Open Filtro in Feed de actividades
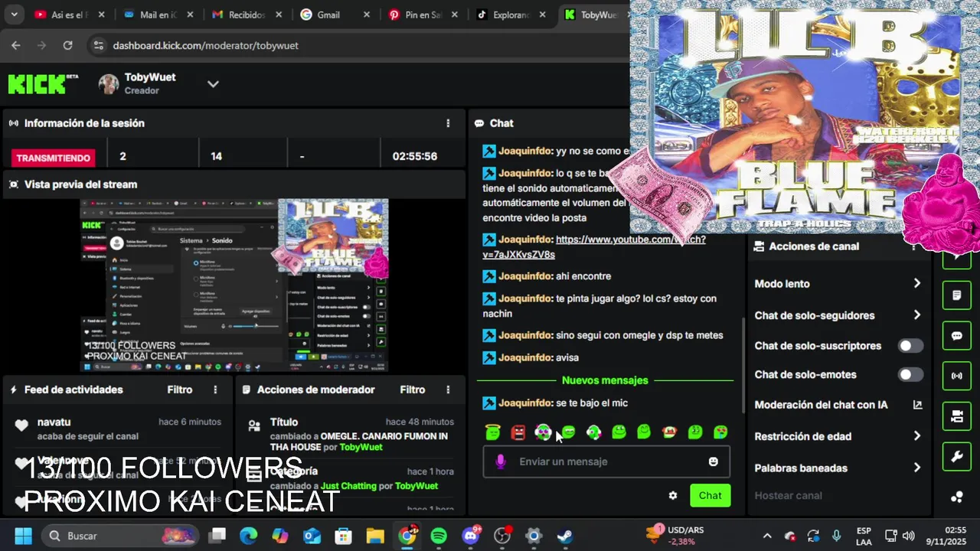Image resolution: width=980 pixels, height=551 pixels. coord(180,390)
